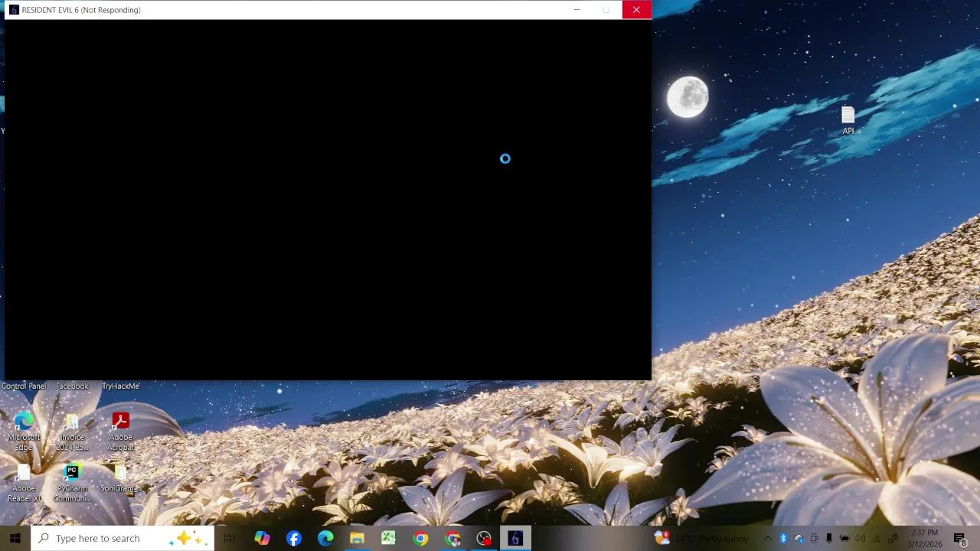Viewport: 980px width, 551px height.
Task: Click the 'Type here to search' box
Action: tap(122, 538)
